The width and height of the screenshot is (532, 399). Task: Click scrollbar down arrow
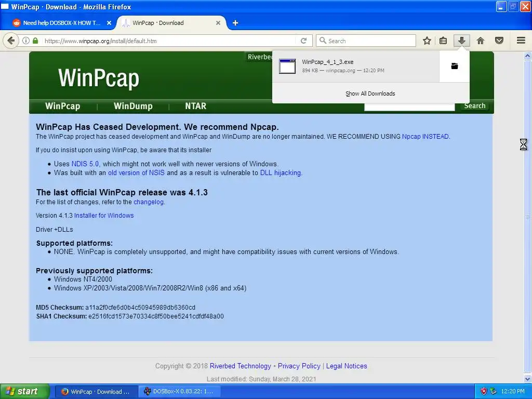pos(527,379)
